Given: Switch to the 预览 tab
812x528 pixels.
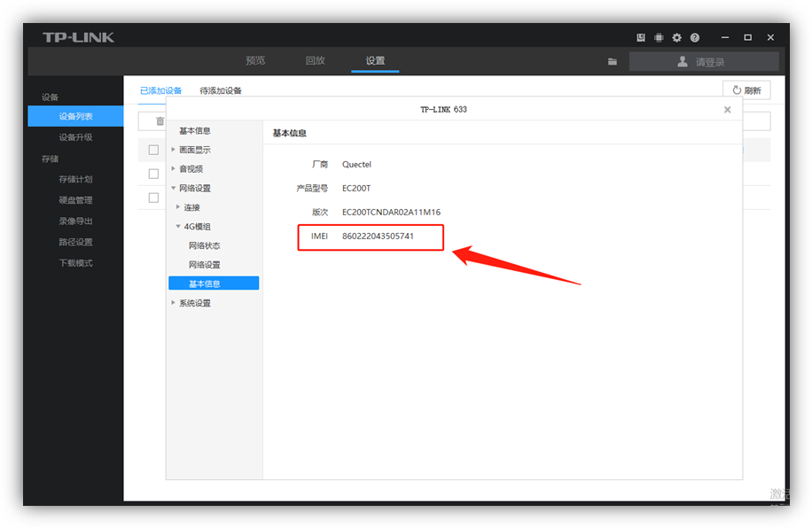Looking at the screenshot, I should (x=255, y=60).
